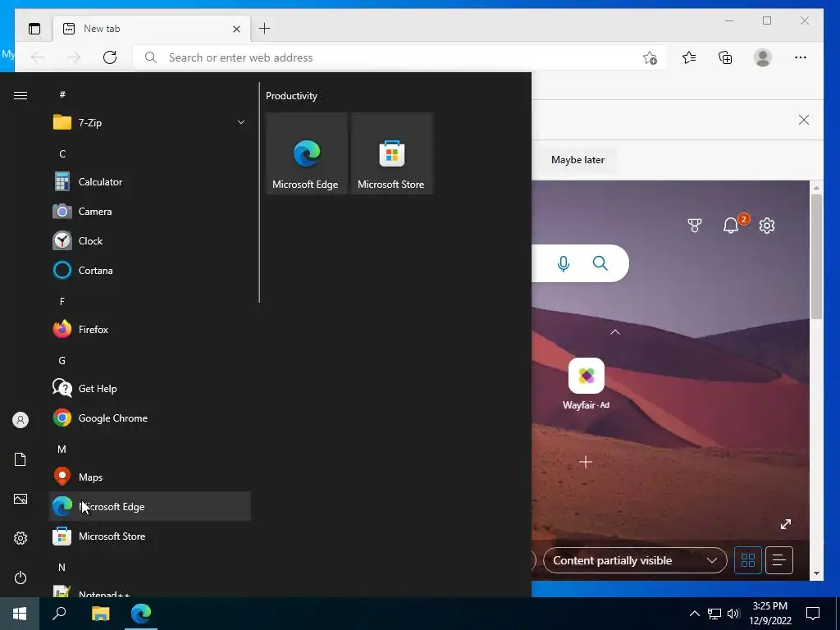The image size is (840, 630).
Task: Open notifications bell with 2 badge
Action: (x=731, y=225)
